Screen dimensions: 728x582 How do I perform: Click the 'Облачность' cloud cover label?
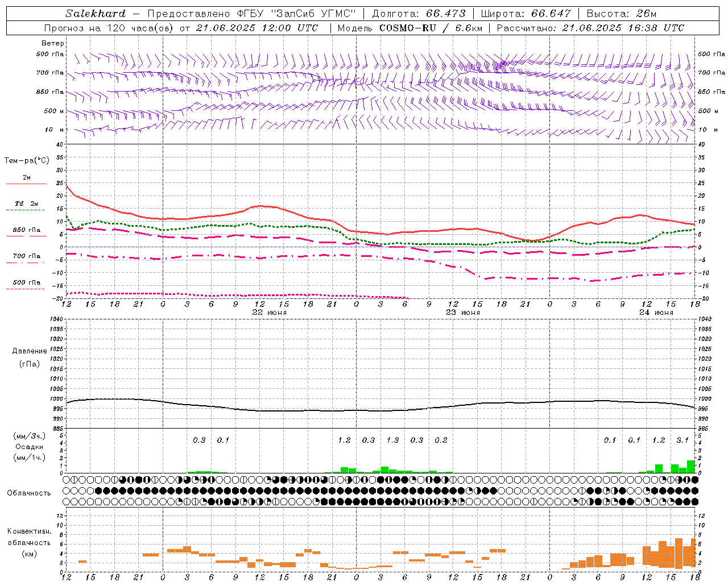pos(29,493)
